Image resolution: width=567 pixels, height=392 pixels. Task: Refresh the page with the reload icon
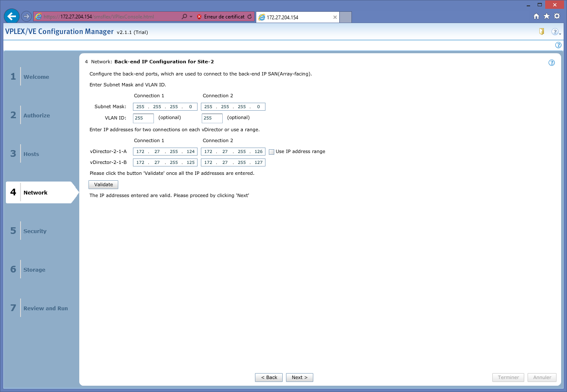pyautogui.click(x=250, y=17)
